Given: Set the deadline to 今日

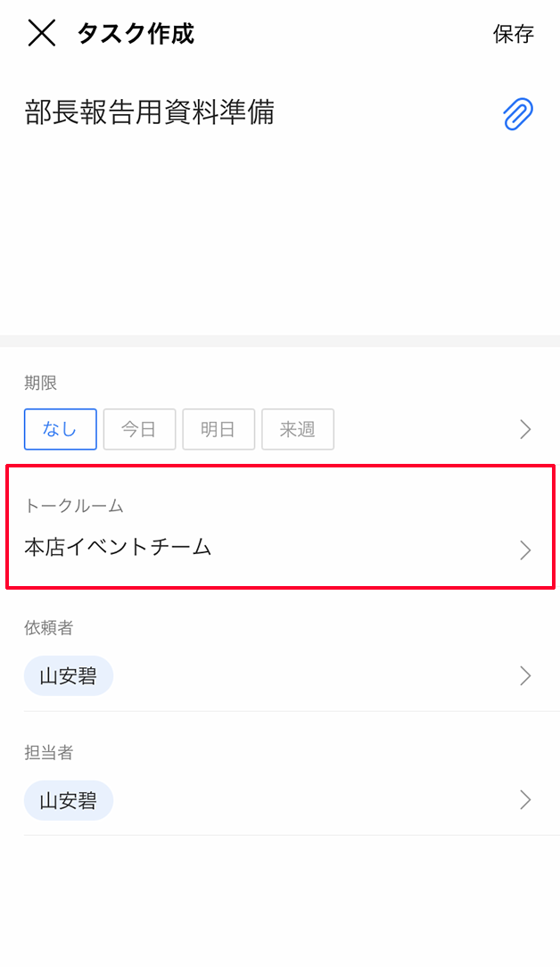Looking at the screenshot, I should coord(139,429).
